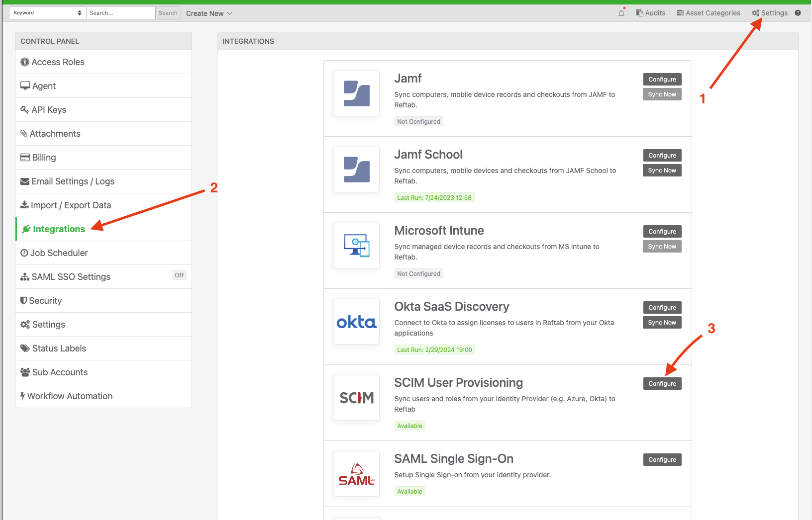Click the Security shield icon
This screenshot has width=812, height=520.
pos(25,300)
